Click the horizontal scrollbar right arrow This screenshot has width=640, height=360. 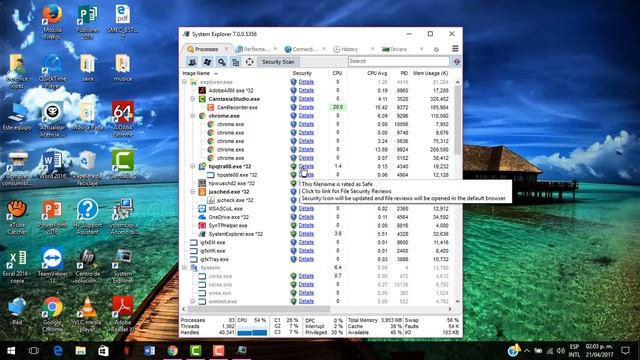[x=450, y=309]
